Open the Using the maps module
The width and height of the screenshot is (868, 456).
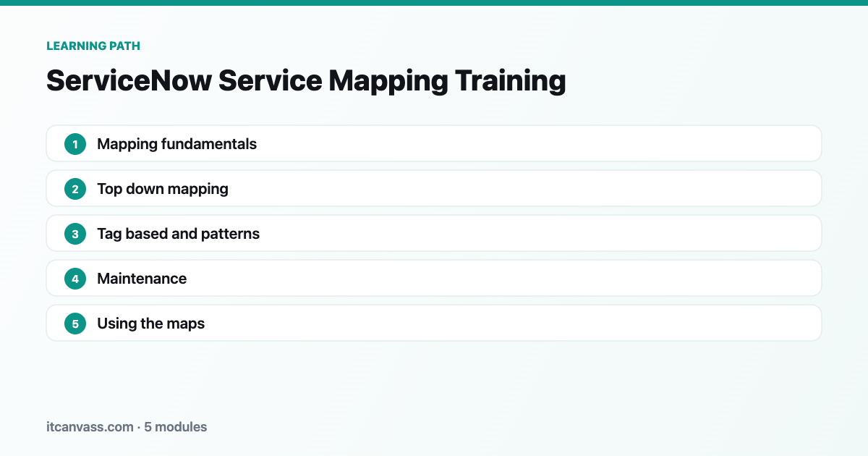pos(434,323)
